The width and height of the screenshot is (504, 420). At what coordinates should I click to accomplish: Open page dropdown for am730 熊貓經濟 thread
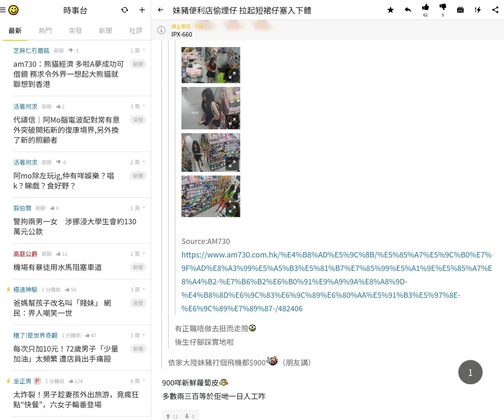coord(138,50)
